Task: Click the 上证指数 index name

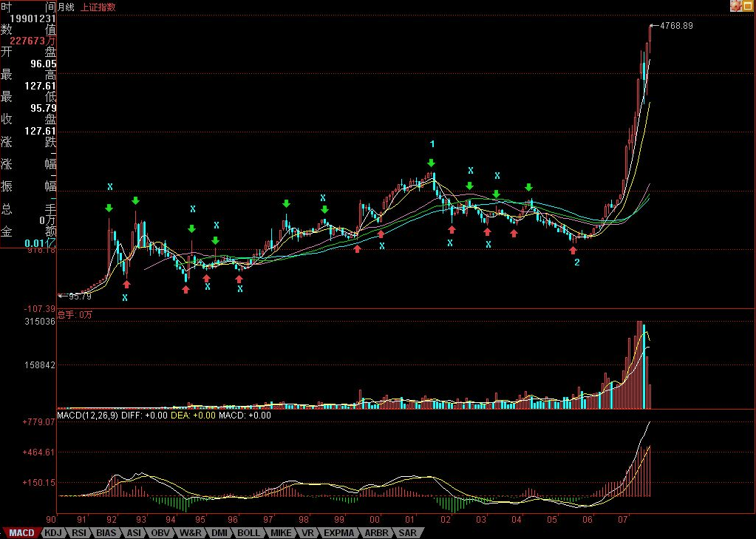Action: tap(98, 7)
